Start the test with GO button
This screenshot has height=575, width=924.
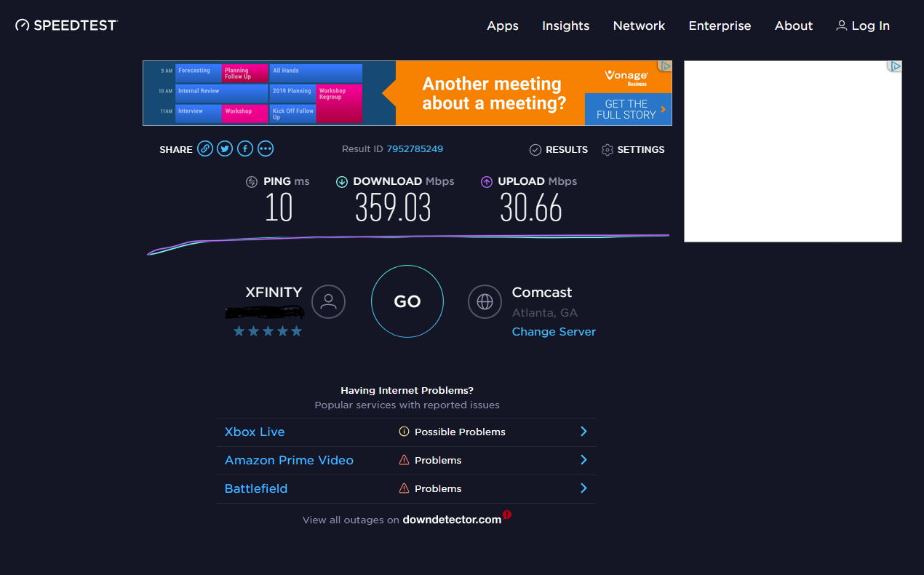(x=407, y=301)
